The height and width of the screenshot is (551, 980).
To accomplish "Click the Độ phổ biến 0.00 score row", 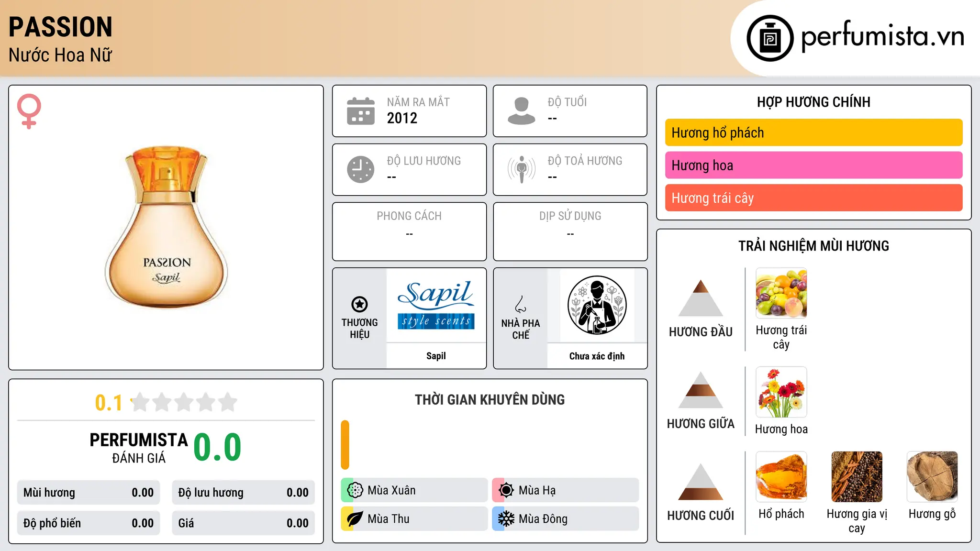I will (x=89, y=523).
